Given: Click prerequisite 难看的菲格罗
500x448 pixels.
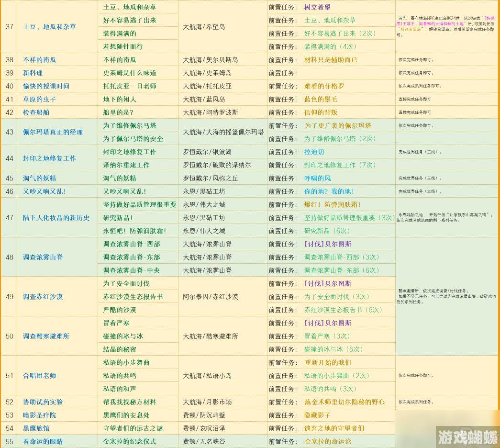Looking at the screenshot, I should (x=324, y=86).
